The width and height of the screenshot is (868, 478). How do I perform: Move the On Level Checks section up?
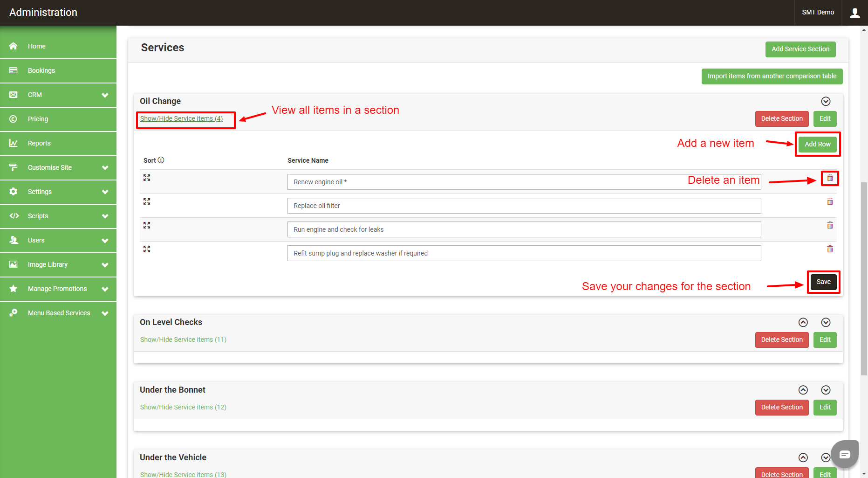click(803, 322)
